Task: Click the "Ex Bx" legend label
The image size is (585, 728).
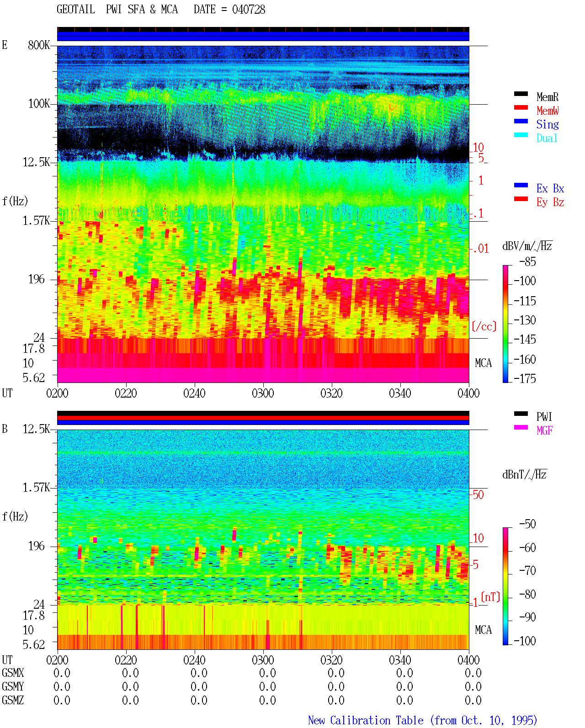Action: click(550, 188)
